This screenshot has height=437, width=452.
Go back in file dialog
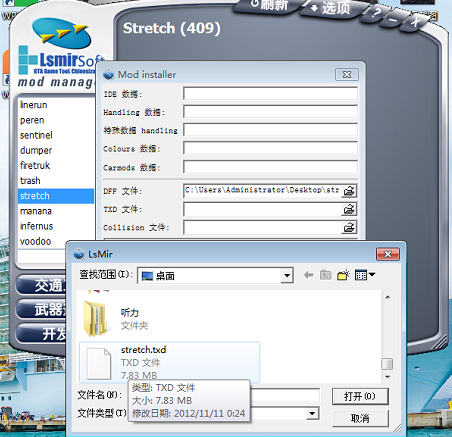[309, 275]
